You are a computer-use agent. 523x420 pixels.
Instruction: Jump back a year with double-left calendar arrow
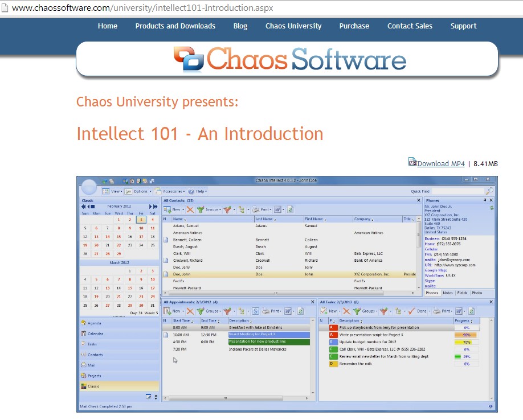[x=83, y=207]
